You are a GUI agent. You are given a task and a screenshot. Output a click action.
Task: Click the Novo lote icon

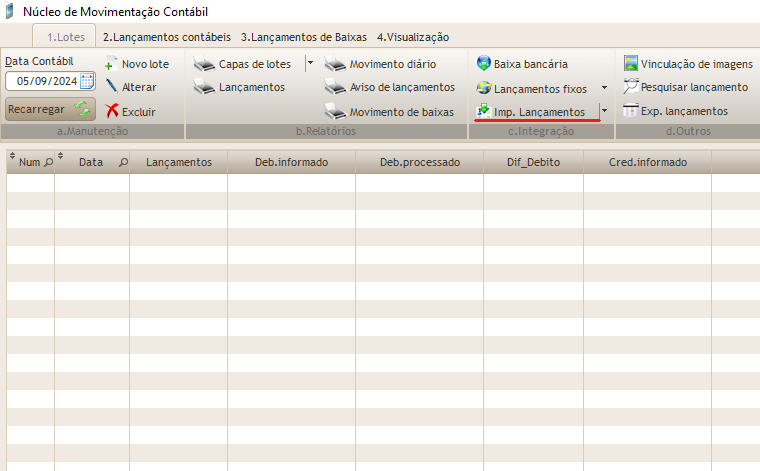click(111, 64)
